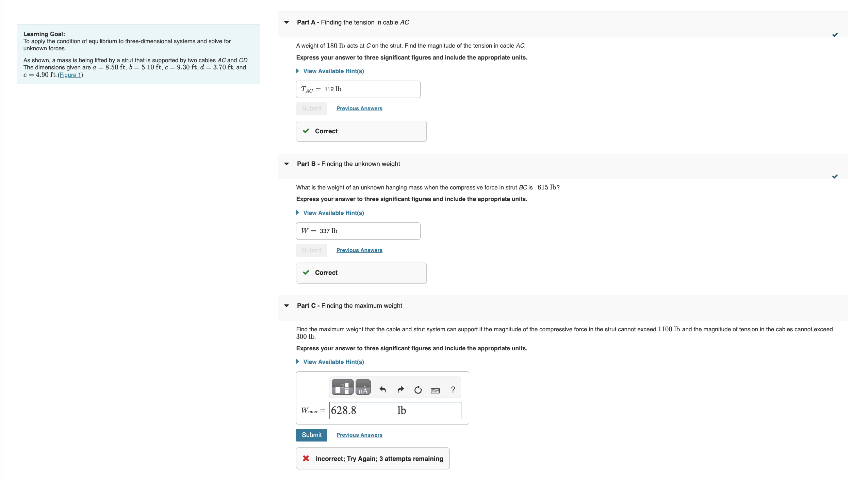Click the red X incorrect icon
This screenshot has height=483, width=868.
pyautogui.click(x=306, y=458)
